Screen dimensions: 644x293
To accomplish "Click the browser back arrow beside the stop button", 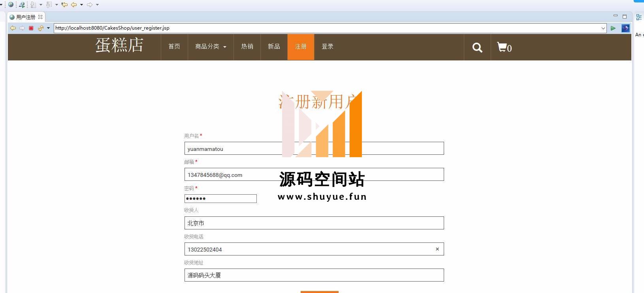I will 13,28.
